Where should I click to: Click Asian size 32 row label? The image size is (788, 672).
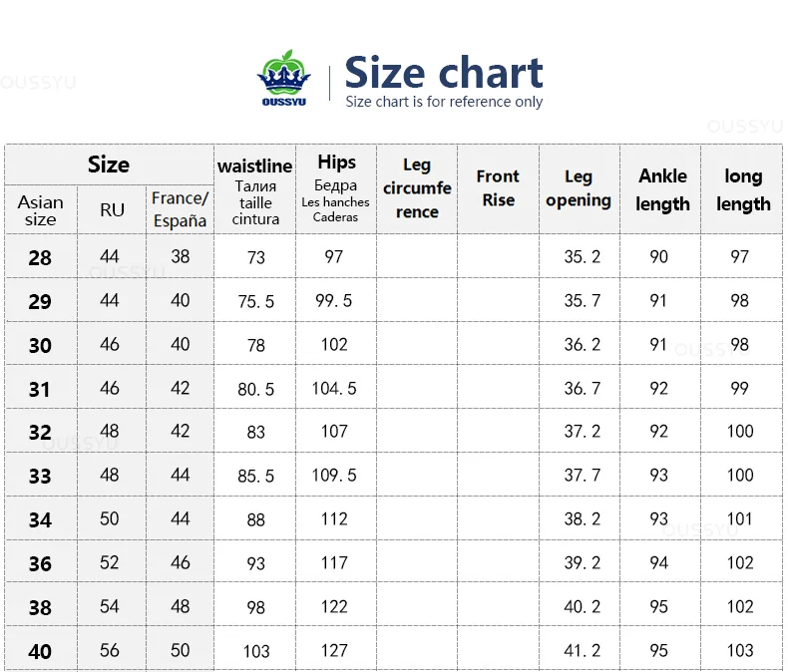[40, 432]
